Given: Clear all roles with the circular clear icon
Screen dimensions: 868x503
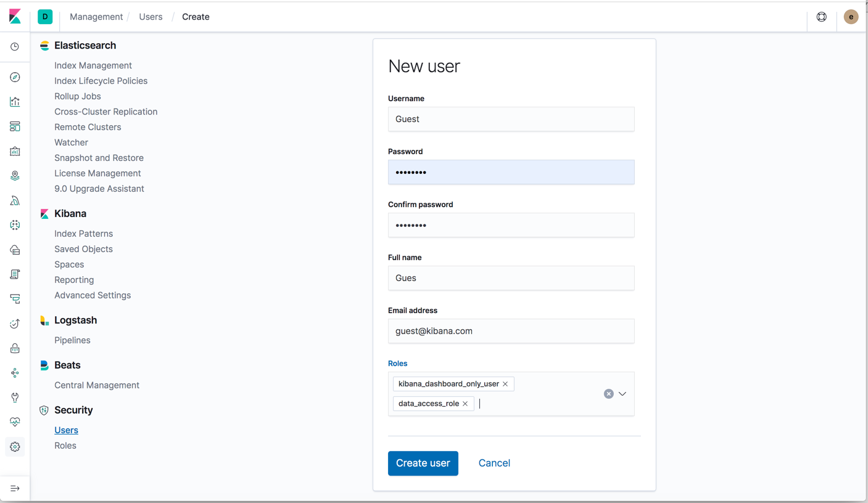Looking at the screenshot, I should coord(608,393).
